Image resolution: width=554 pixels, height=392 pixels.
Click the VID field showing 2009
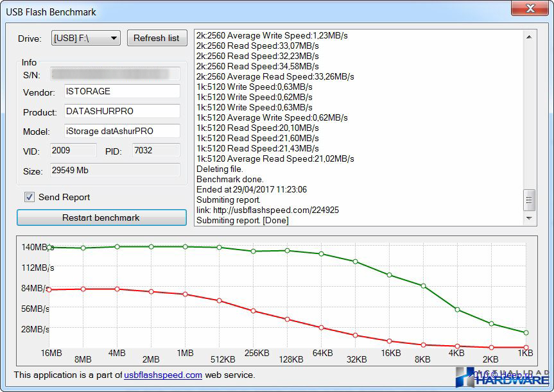[x=73, y=150]
